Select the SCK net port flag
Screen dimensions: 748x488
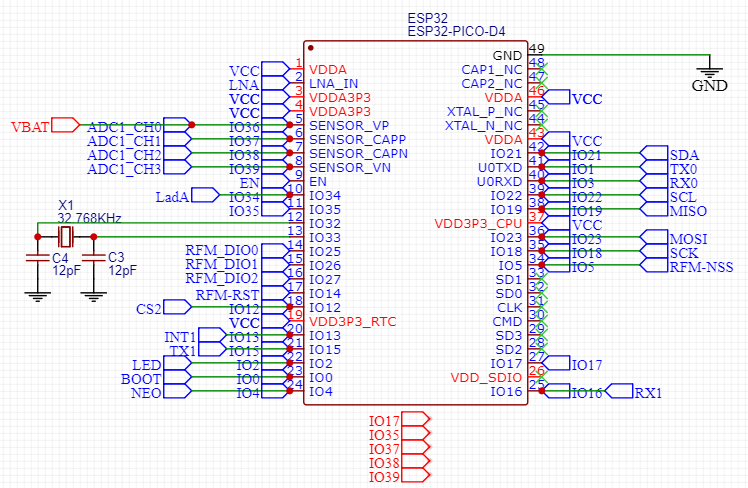(654, 251)
